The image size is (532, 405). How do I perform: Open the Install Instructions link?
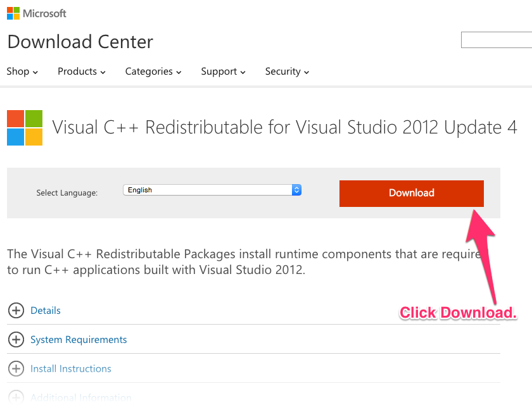[71, 369]
